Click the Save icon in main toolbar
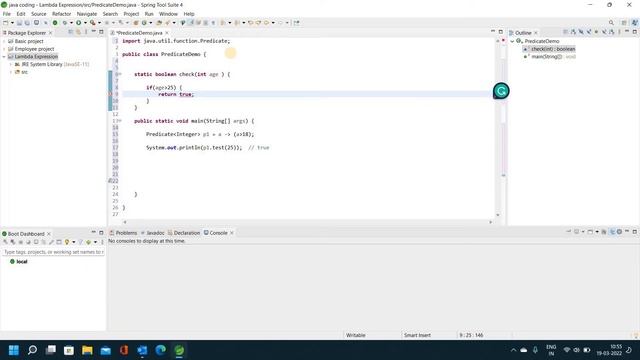This screenshot has width=640, height=360. coord(19,23)
